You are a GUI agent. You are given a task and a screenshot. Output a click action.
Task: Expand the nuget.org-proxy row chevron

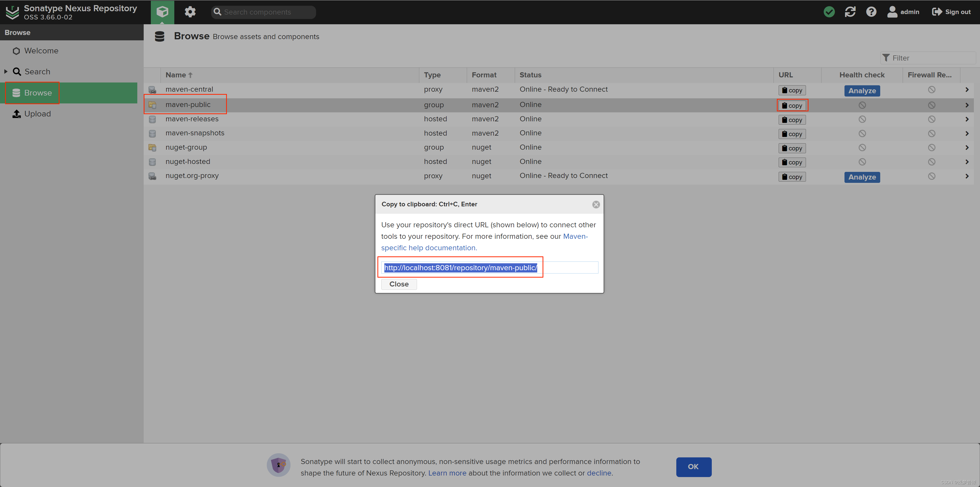pos(967,176)
